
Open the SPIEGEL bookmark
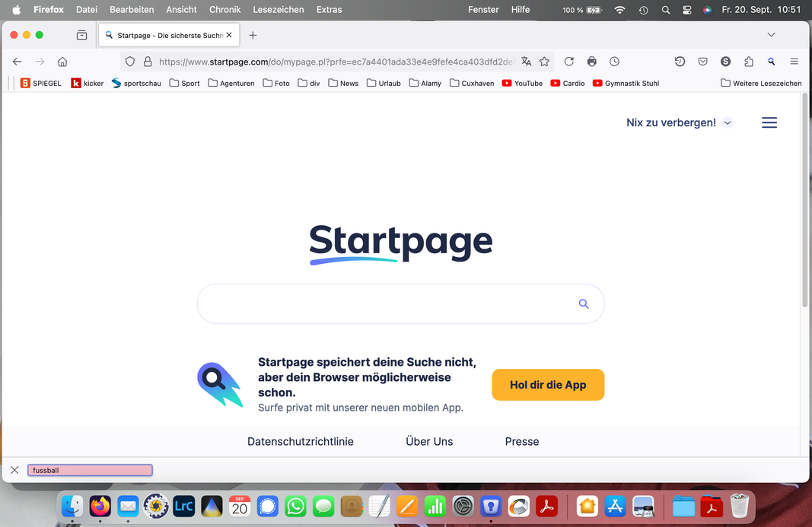[x=41, y=84]
